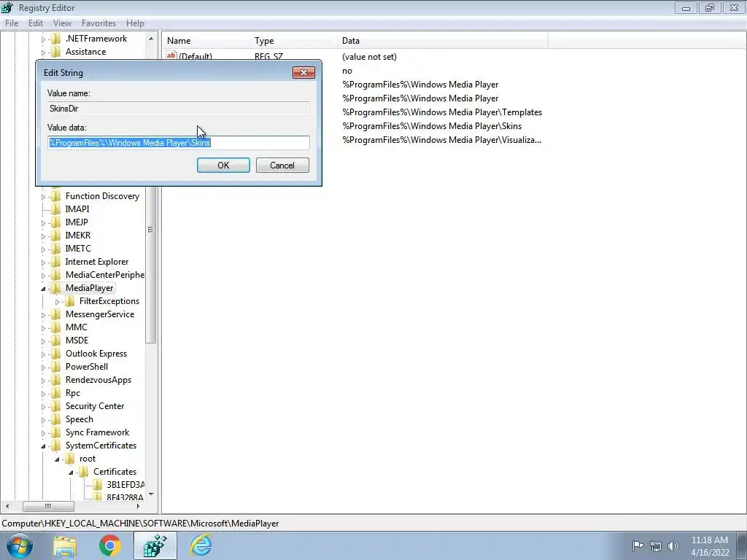The height and width of the screenshot is (560, 747).
Task: Open the Windows Start menu
Action: point(18,545)
